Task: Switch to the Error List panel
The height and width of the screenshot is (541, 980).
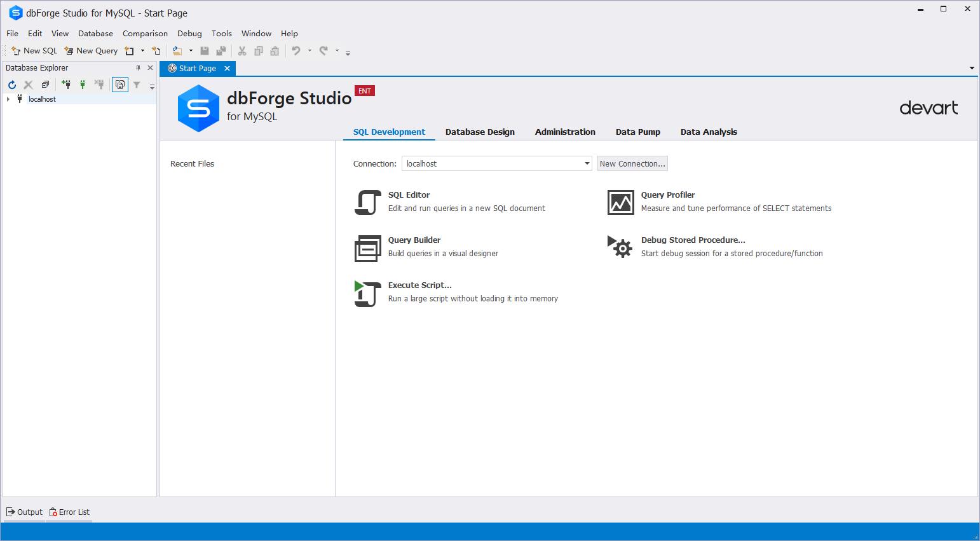Action: coord(69,512)
